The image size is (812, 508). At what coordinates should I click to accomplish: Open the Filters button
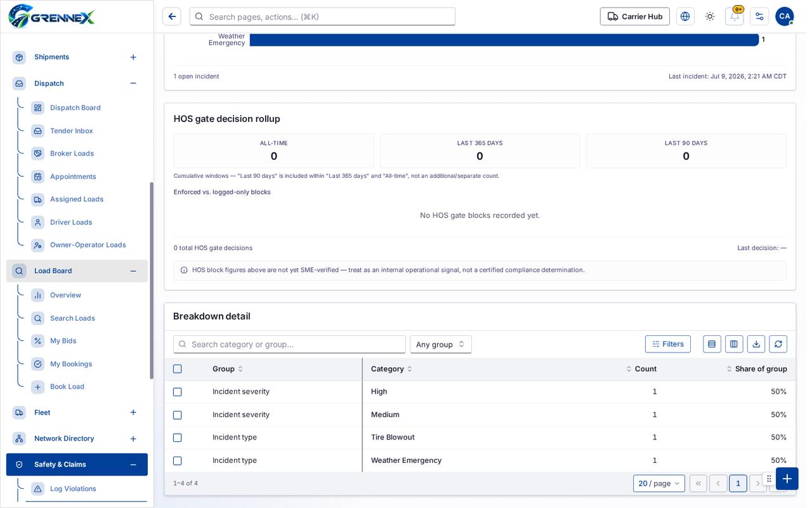click(668, 344)
